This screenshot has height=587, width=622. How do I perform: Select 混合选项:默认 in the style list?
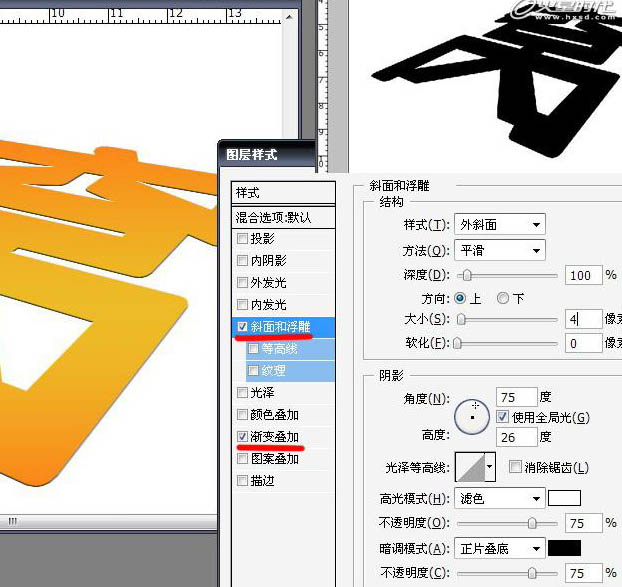[x=273, y=217]
